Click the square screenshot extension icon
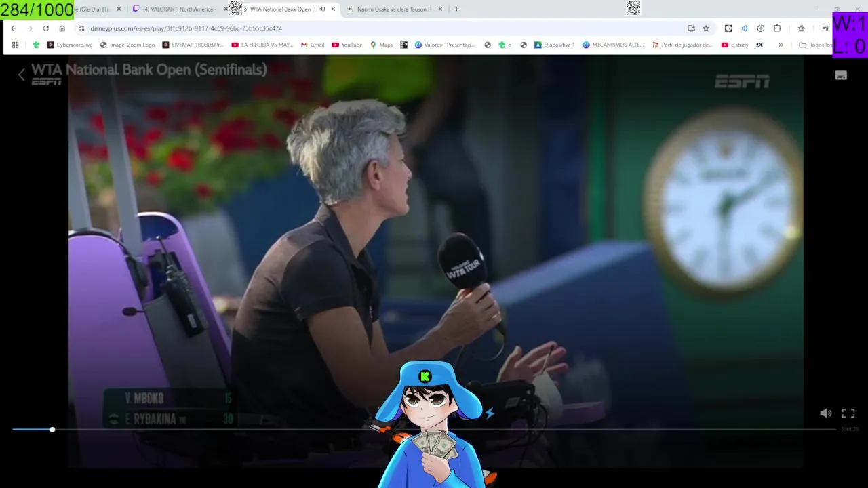Screen dimensions: 868x488 pyautogui.click(x=728, y=28)
